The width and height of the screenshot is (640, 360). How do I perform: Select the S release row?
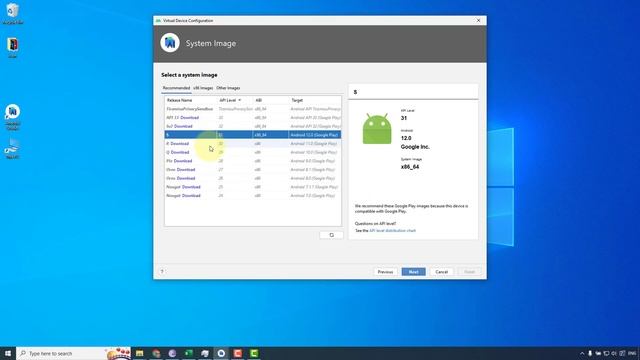pyautogui.click(x=253, y=135)
